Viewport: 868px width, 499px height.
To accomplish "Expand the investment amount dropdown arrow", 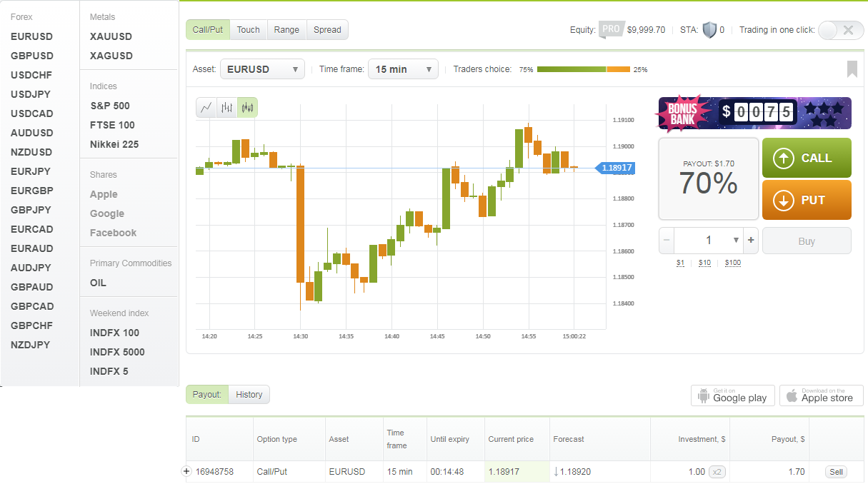I will [736, 241].
